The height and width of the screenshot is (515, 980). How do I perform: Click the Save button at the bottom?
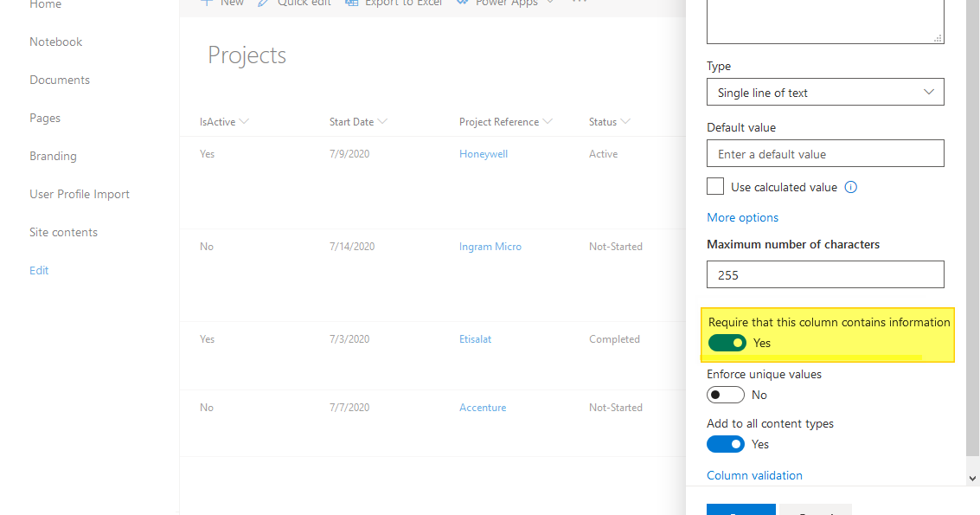740,511
